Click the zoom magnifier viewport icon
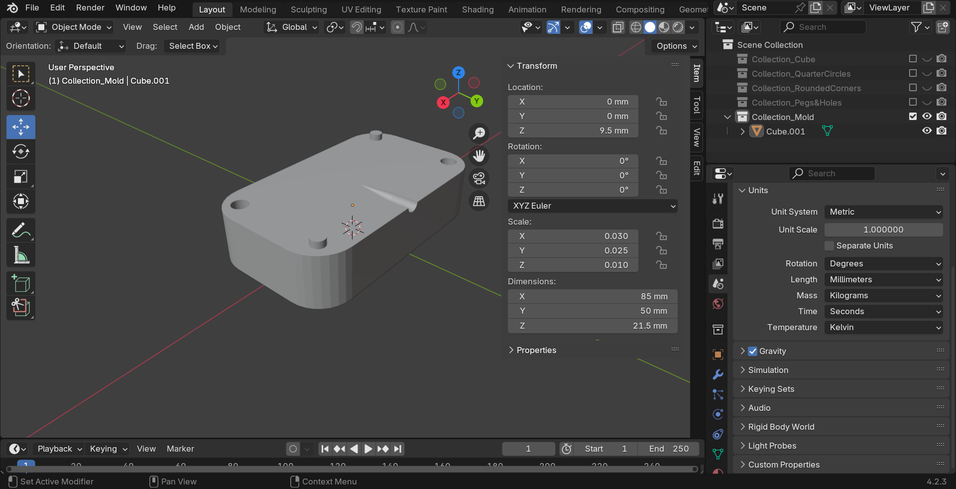The image size is (956, 489). (x=479, y=134)
